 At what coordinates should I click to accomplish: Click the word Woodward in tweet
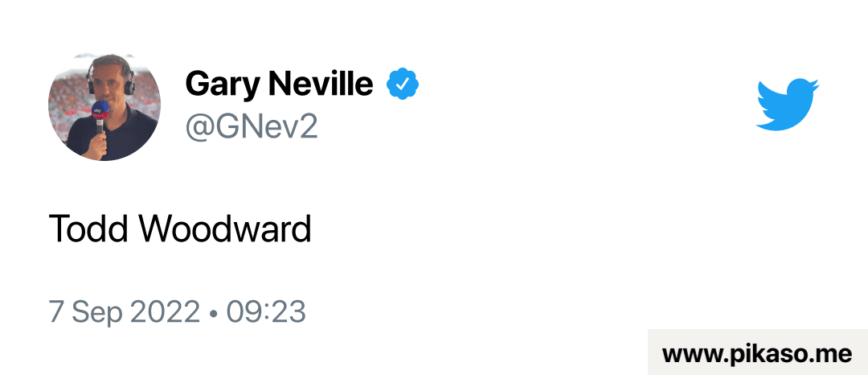[x=225, y=229]
